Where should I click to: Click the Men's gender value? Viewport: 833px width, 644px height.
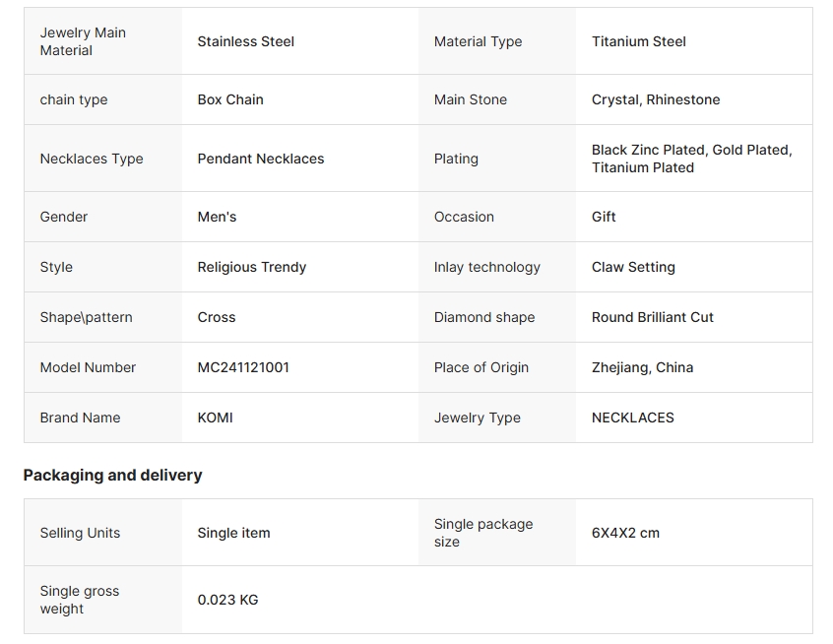click(217, 217)
